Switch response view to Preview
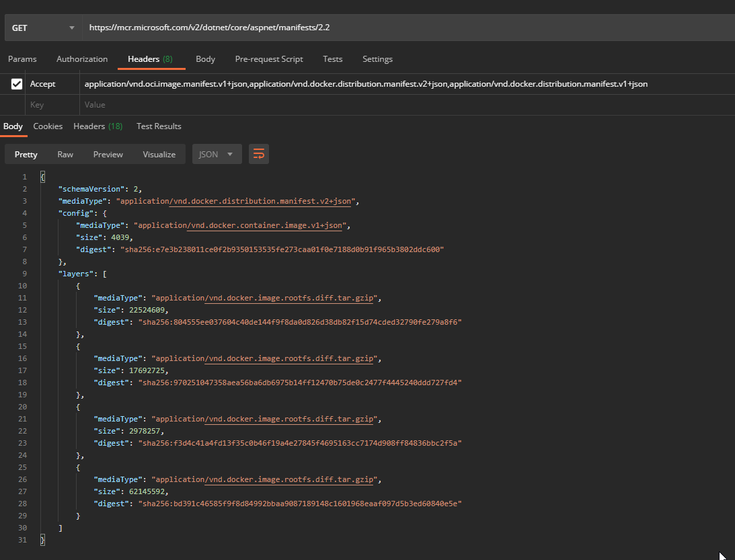The image size is (735, 560). 108,154
